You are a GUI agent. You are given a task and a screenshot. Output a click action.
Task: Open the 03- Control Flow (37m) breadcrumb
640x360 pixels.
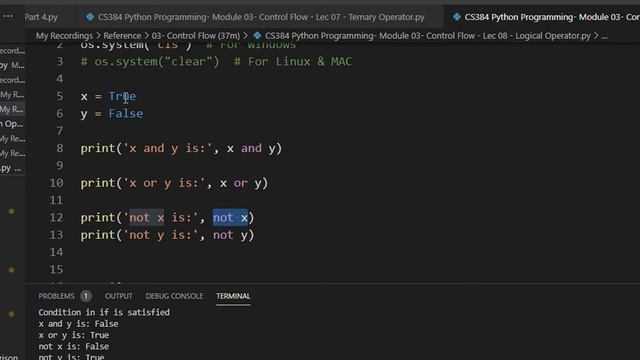click(x=196, y=36)
